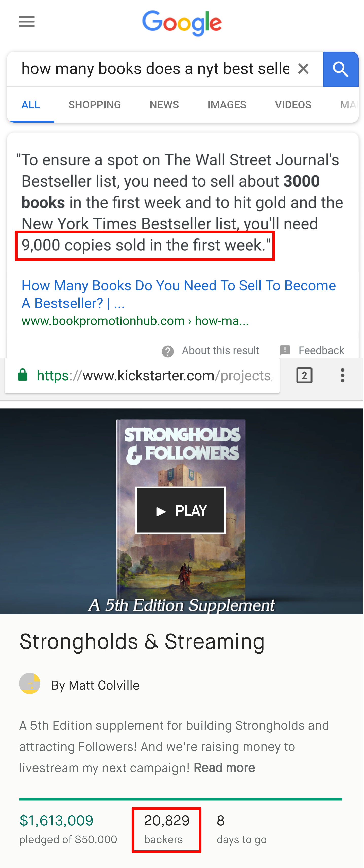Click the Google logo
This screenshot has height=868, width=364.
(x=182, y=23)
